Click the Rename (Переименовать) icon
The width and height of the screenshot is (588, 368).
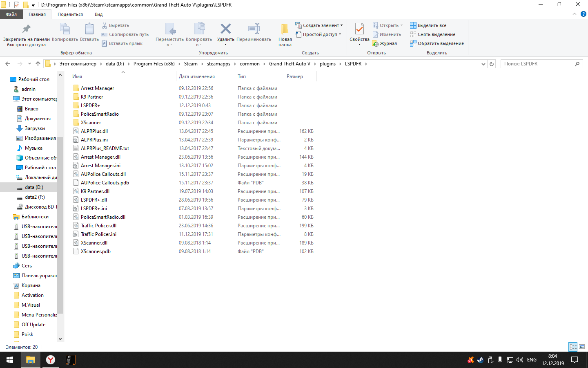[x=254, y=29]
